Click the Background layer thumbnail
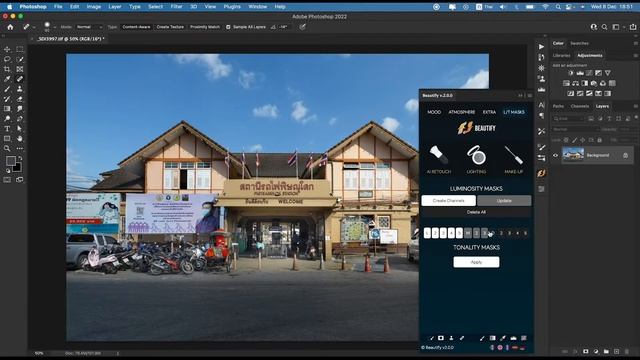 pyautogui.click(x=573, y=155)
